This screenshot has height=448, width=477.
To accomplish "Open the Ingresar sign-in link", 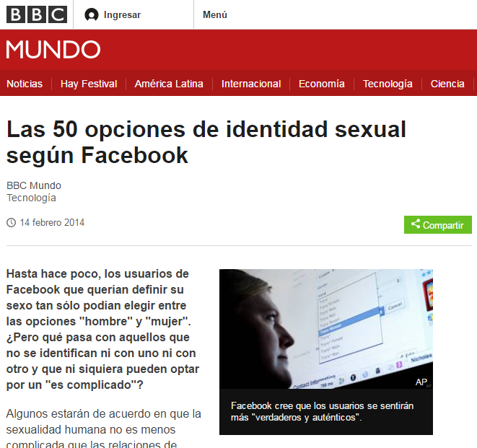I will pyautogui.click(x=122, y=14).
